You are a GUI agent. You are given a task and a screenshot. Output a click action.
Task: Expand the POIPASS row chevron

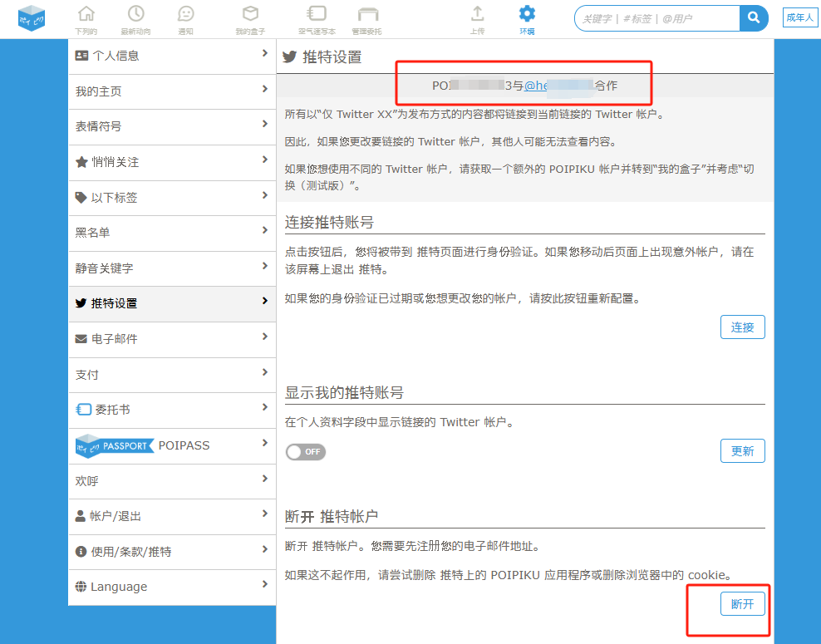coord(265,443)
